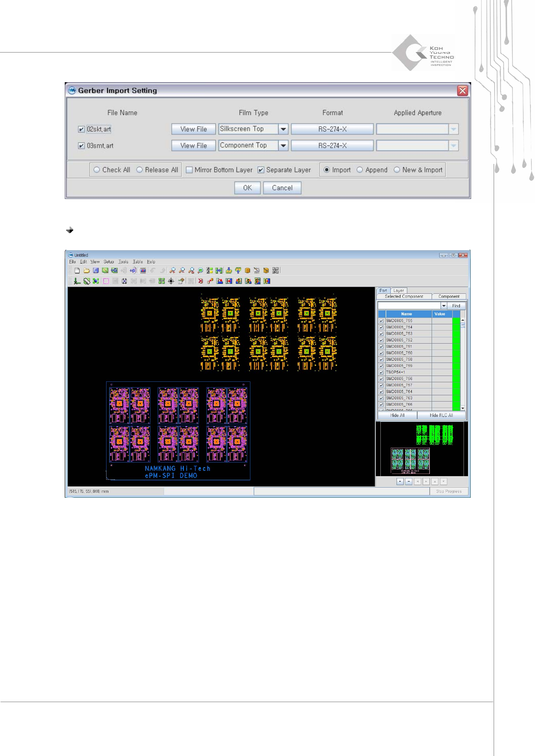
Task: Click the minus zoom button under preview
Action: 409,481
